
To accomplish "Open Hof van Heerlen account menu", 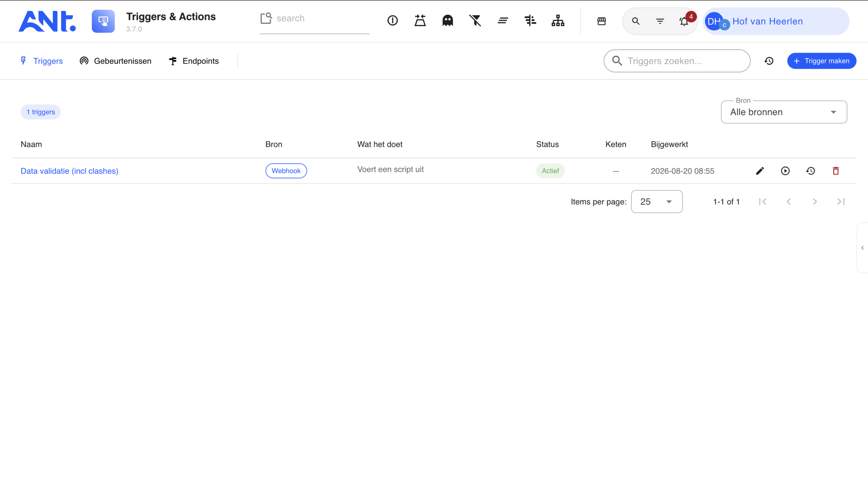I will tap(776, 21).
